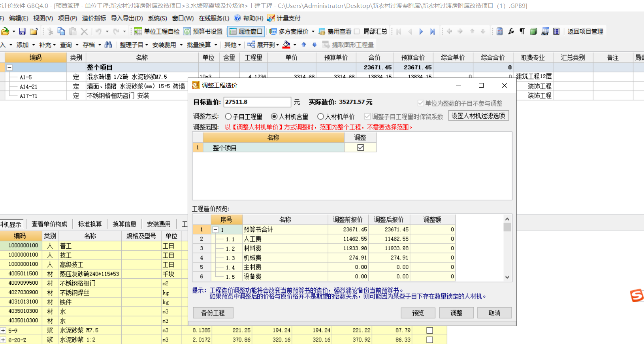Image resolution: width=644 pixels, height=344 pixels.
Task: Click the copy icon in toolbar
Action: pos(61,31)
